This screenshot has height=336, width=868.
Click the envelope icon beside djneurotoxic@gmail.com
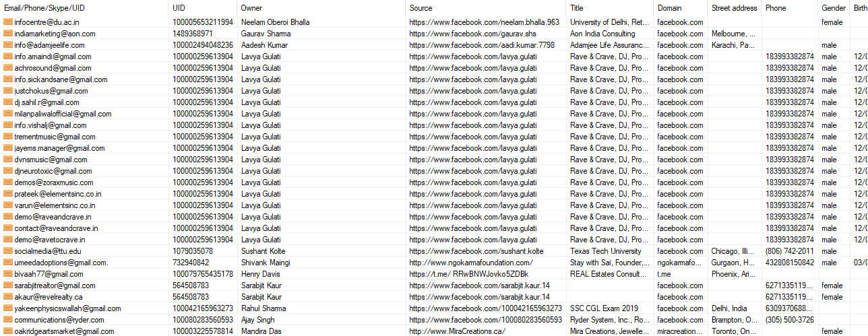[8, 171]
